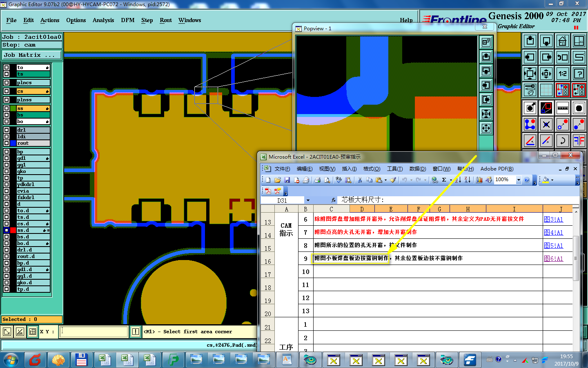Click the octagon feature selection icon
This screenshot has height=368, width=588.
[579, 108]
